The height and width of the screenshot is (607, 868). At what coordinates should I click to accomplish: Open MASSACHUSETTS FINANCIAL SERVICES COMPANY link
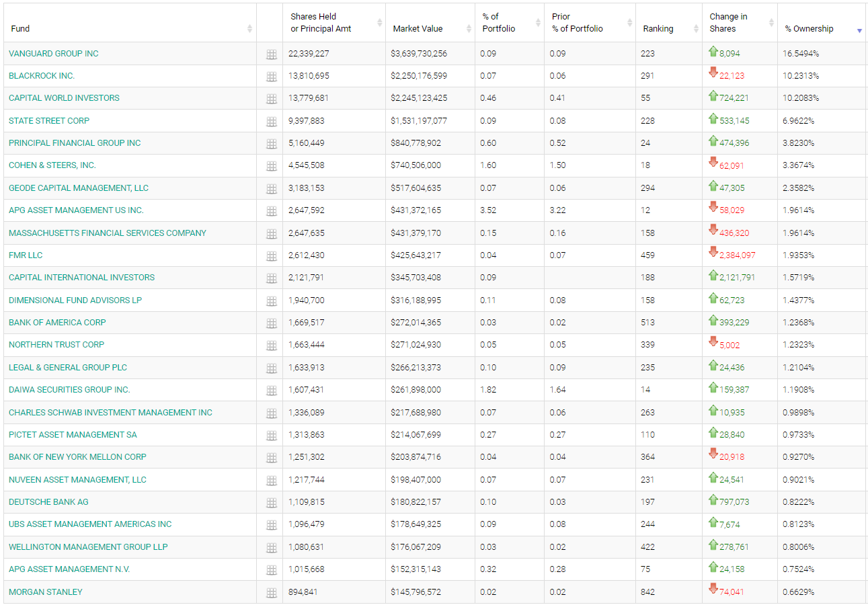coord(108,233)
